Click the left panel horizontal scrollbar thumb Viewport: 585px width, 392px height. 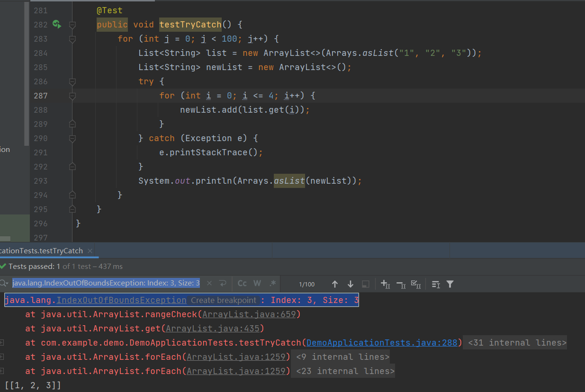5,239
